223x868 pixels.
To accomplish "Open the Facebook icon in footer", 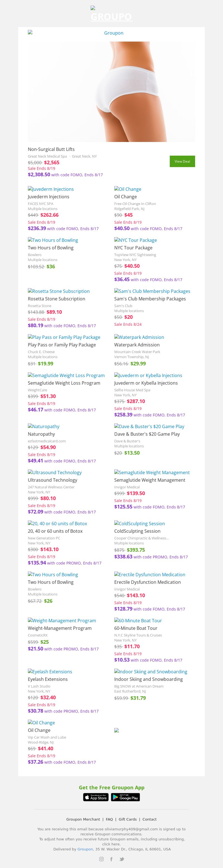I will [111, 859].
